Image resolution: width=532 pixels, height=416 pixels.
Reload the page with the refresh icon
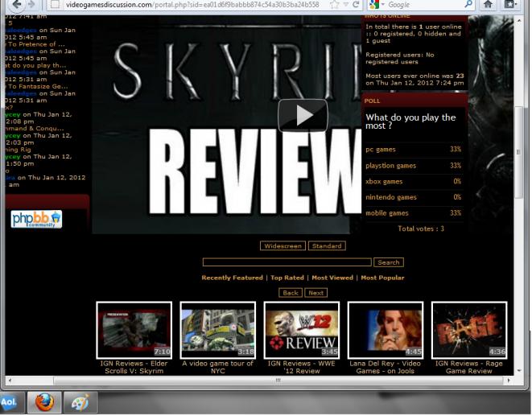(x=356, y=4)
